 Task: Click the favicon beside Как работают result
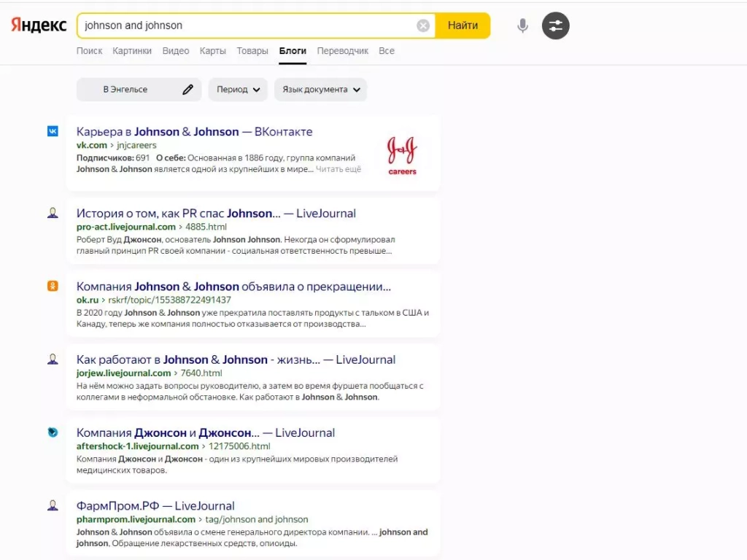[53, 359]
